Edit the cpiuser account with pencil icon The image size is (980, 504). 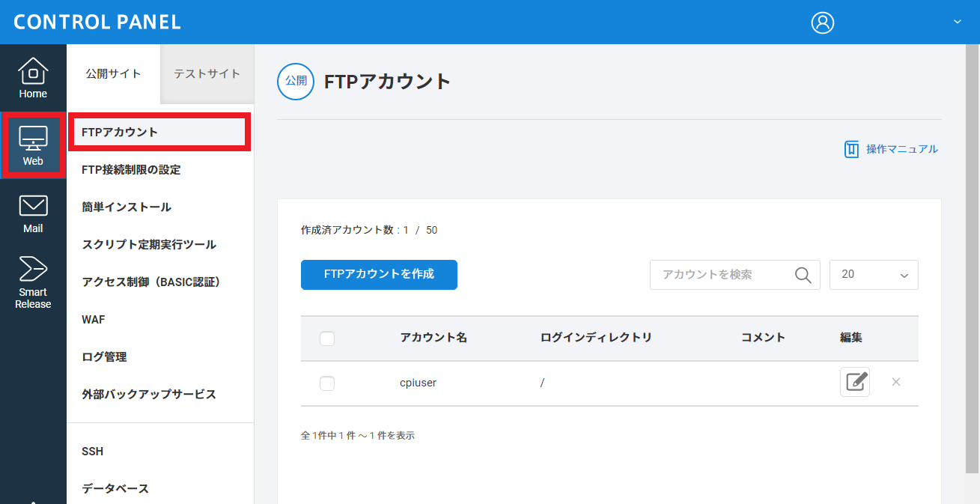[x=855, y=382]
